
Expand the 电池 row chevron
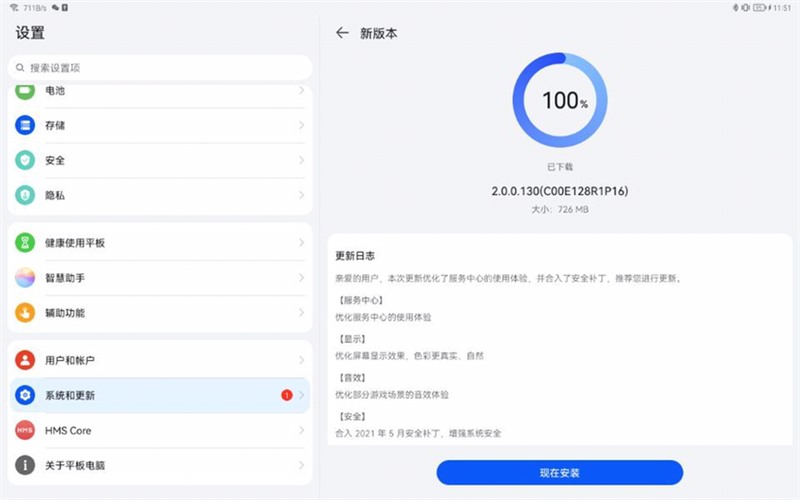tap(302, 90)
